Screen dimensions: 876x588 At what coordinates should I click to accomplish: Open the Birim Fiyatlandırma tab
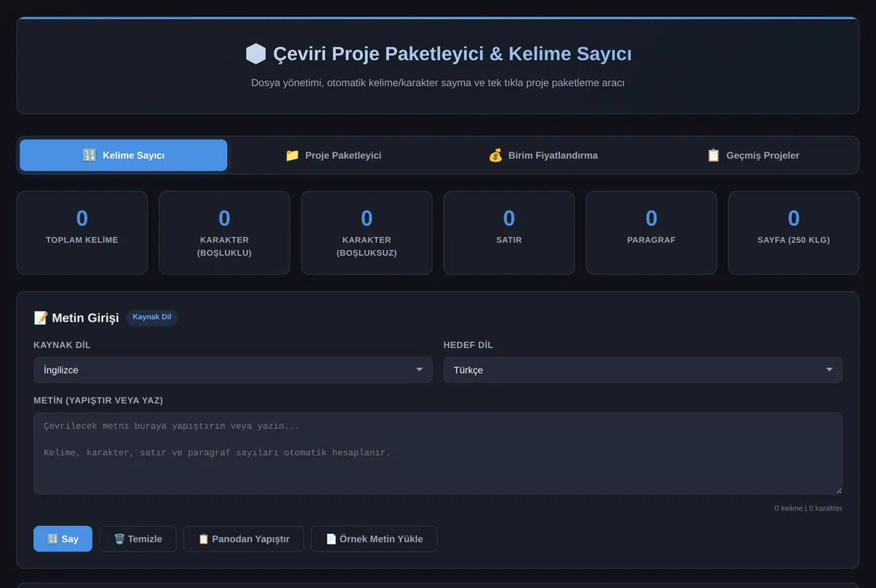point(542,155)
